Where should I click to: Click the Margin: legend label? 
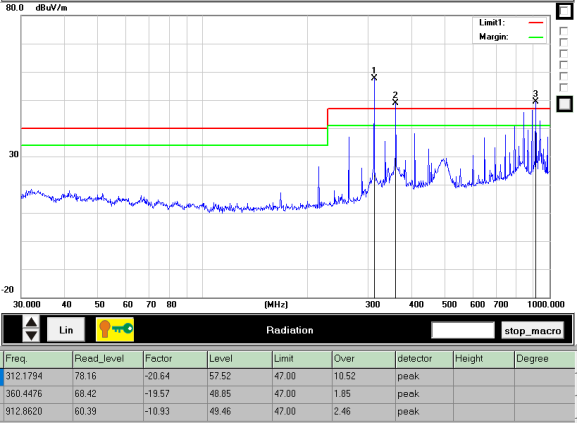[x=493, y=37]
